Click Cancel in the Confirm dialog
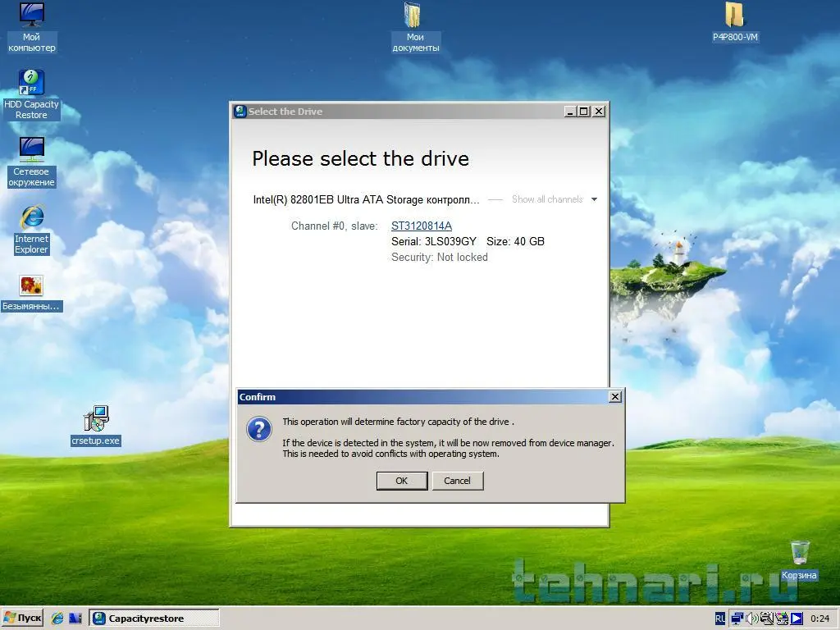 [x=457, y=481]
